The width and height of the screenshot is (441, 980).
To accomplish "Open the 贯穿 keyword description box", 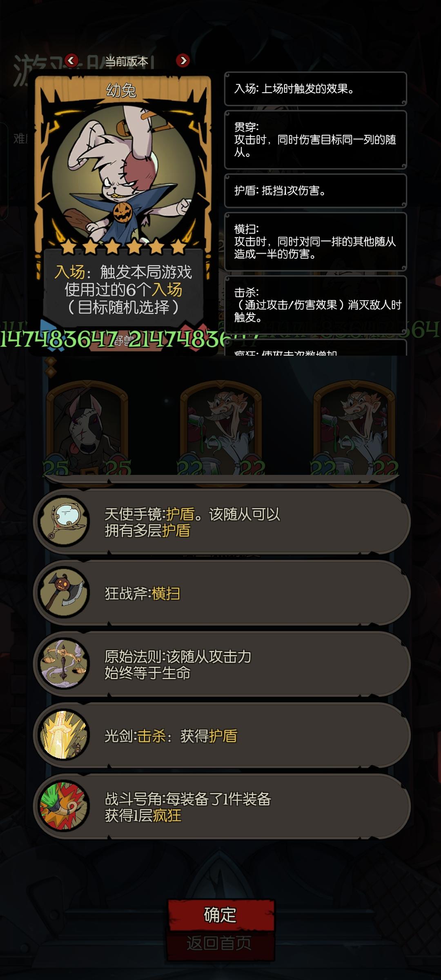I will click(x=316, y=140).
